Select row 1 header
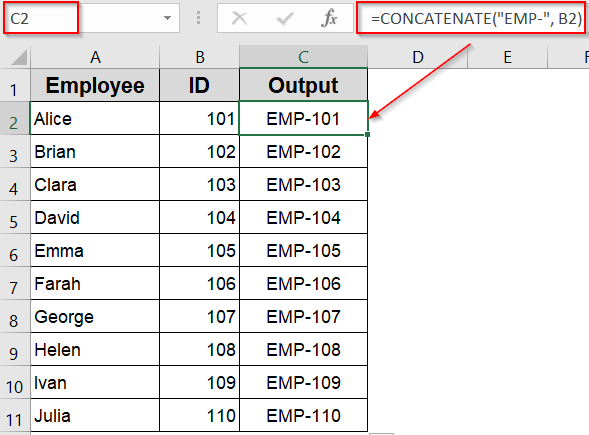Screen dimensions: 589x435 pos(15,85)
